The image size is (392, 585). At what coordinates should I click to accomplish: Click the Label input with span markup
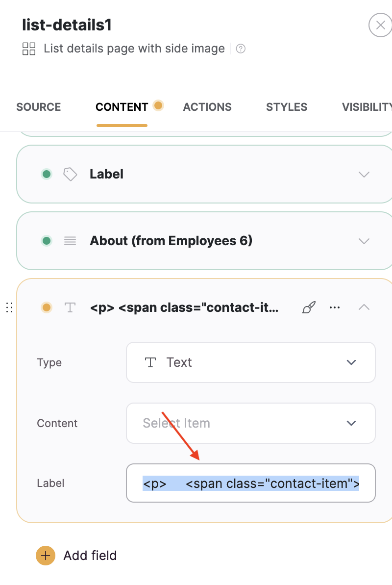pos(251,483)
